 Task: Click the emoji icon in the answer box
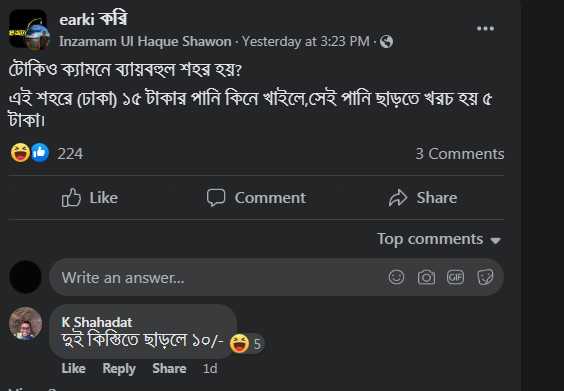[396, 277]
